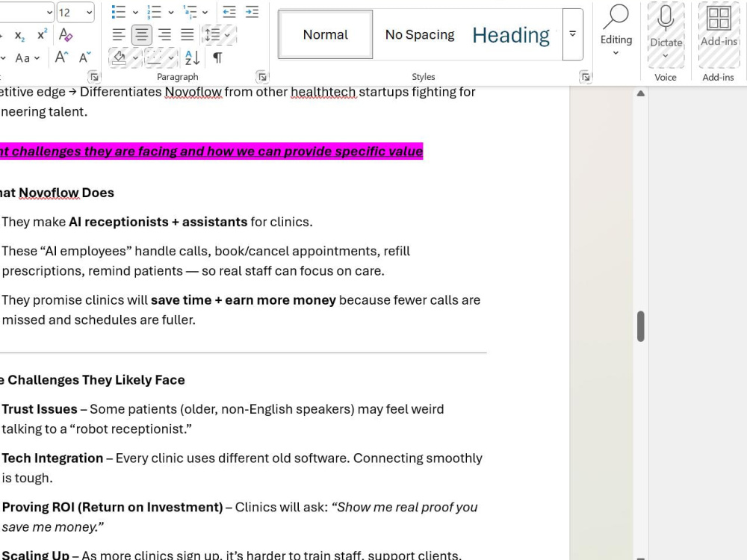
Task: Apply multilevel list formatting
Action: (190, 12)
